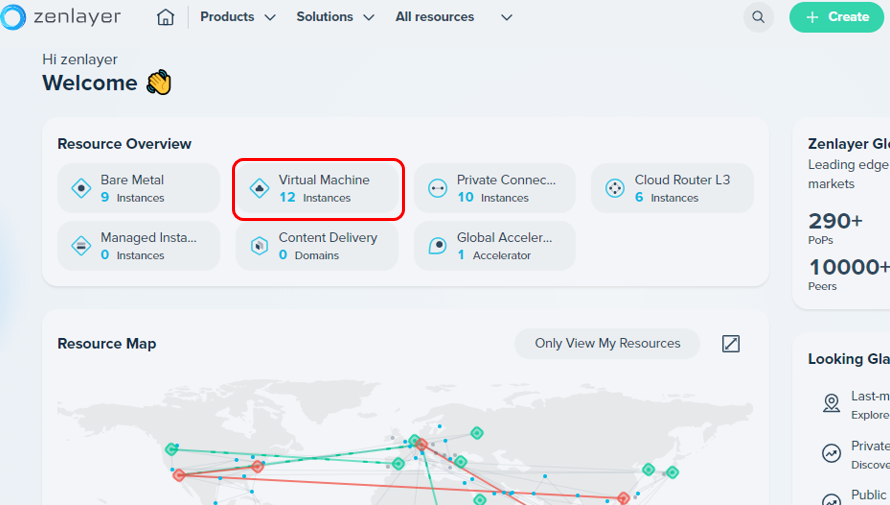The height and width of the screenshot is (505, 890).
Task: Click the Resource Overview heading
Action: point(124,144)
